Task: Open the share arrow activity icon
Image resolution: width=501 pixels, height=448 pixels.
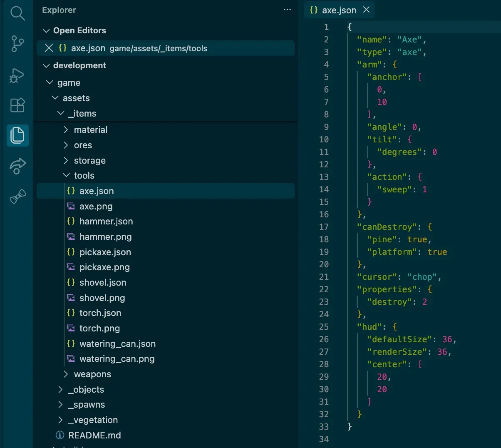Action: click(17, 166)
